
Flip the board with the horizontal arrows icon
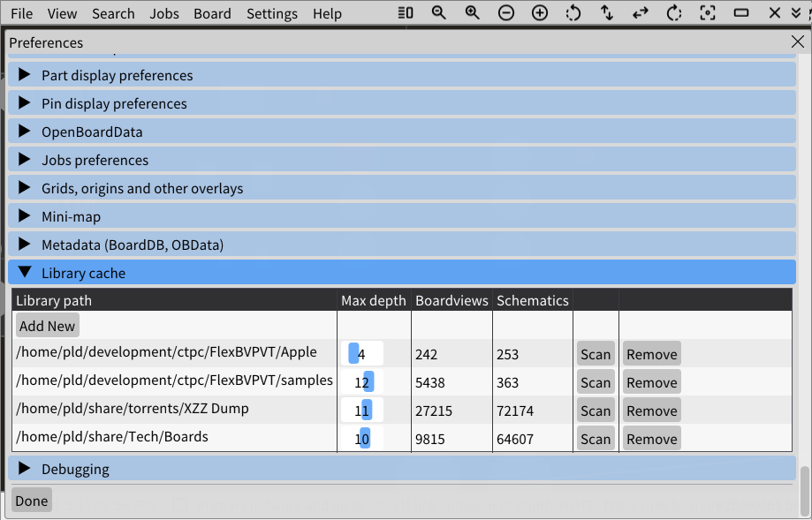tap(639, 13)
